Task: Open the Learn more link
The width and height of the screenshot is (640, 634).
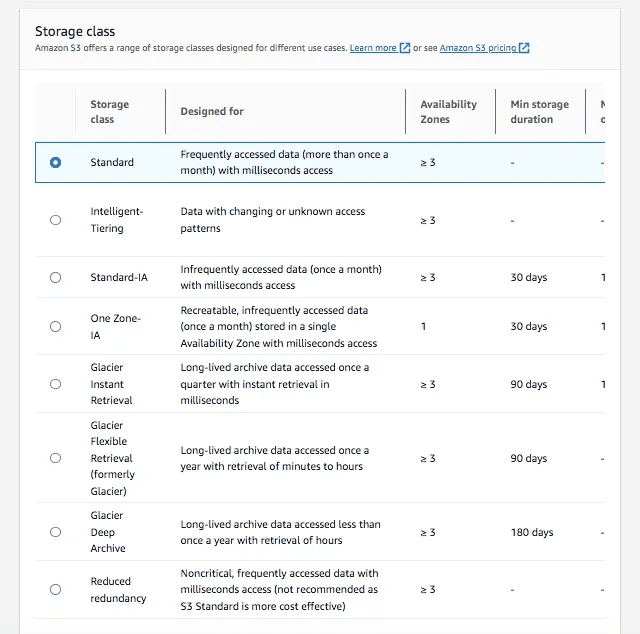Action: [373, 48]
